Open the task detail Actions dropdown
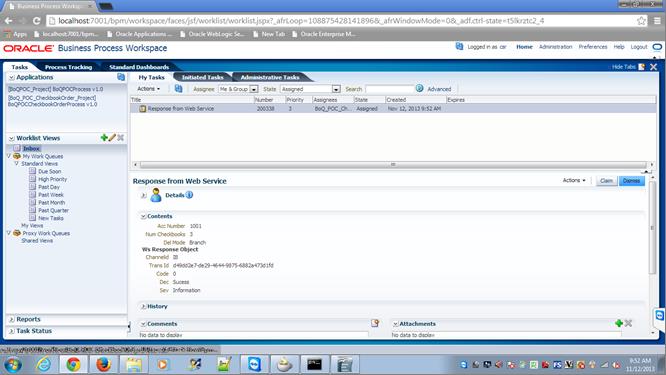666x375 pixels. (574, 180)
